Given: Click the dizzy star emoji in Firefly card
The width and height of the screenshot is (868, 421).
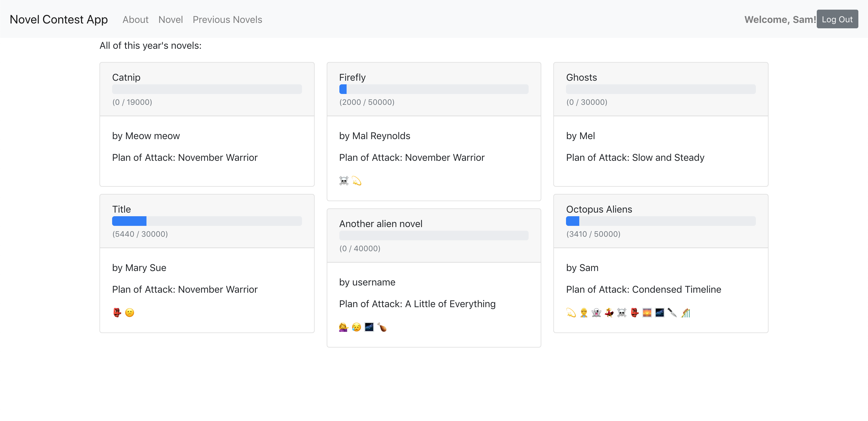Looking at the screenshot, I should point(357,181).
